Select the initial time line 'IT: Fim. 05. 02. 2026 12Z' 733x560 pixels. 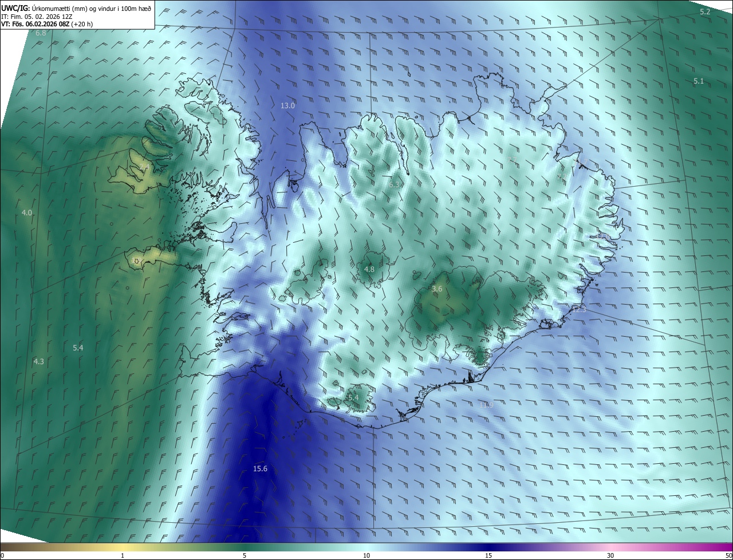tap(36, 17)
